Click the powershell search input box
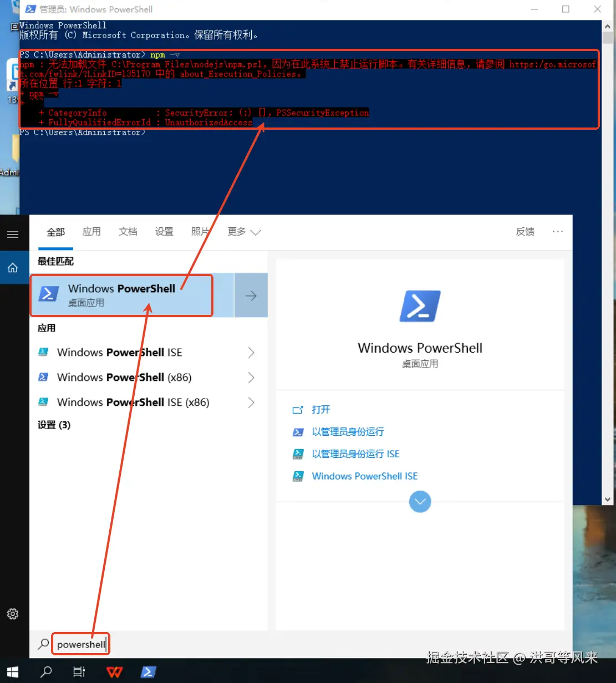 tap(80, 645)
